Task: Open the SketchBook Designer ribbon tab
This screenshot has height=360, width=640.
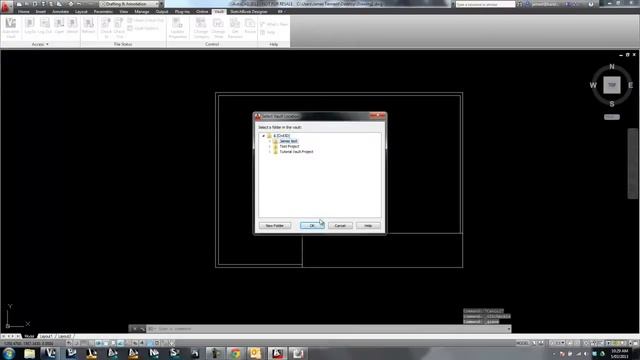Action: [x=249, y=11]
